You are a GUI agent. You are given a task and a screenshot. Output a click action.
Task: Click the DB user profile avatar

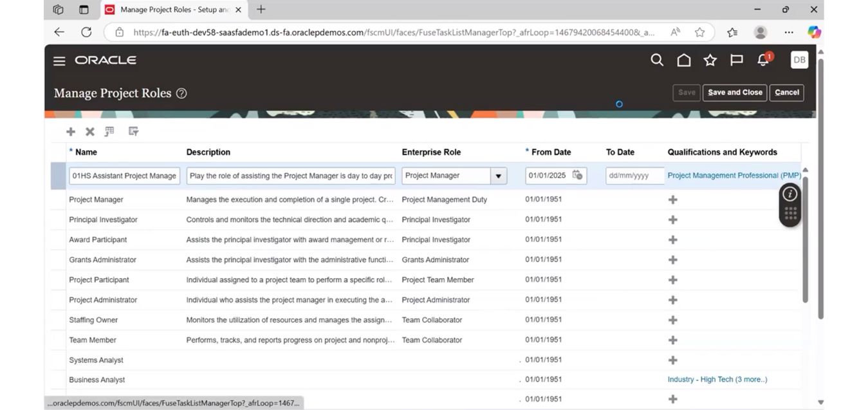pos(799,59)
